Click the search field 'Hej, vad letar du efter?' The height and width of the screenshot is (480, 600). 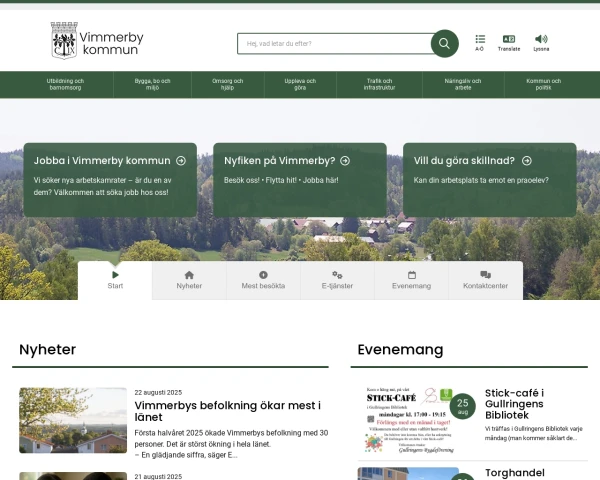click(x=335, y=44)
